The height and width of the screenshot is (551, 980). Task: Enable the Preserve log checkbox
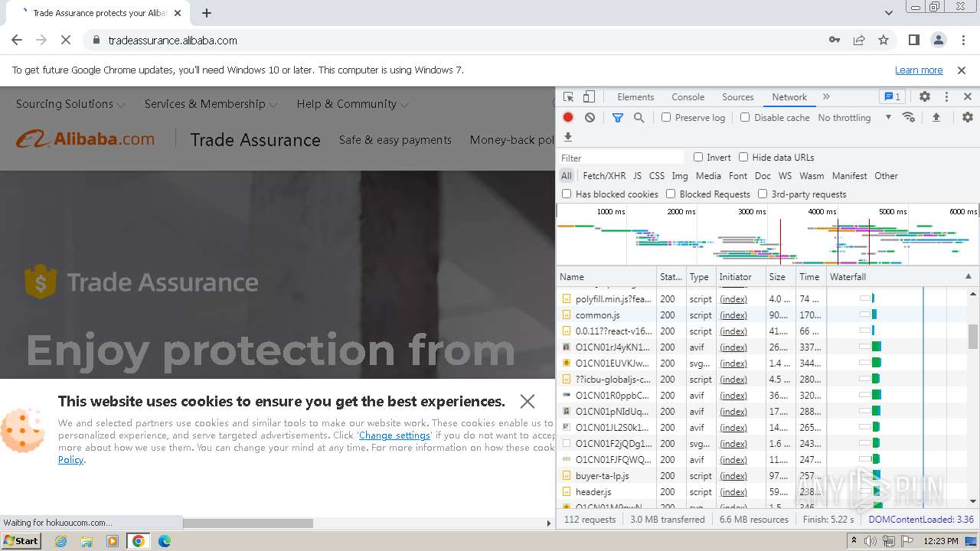coord(666,118)
